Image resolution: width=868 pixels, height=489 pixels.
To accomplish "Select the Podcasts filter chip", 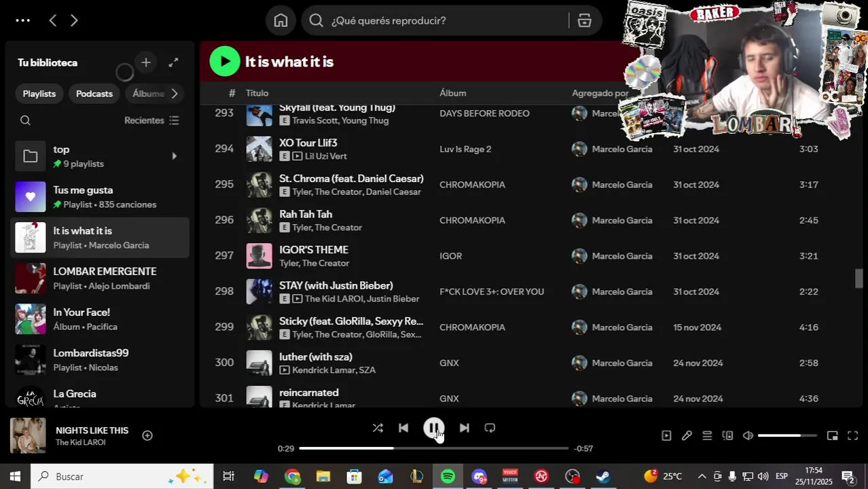I will coord(94,94).
